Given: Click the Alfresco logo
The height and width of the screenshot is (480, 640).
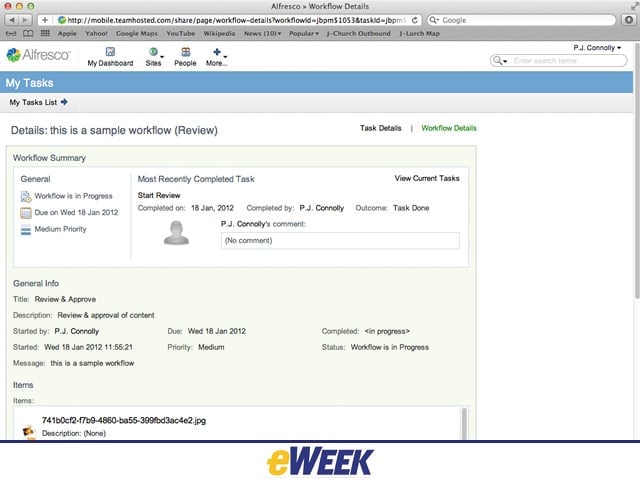Looking at the screenshot, I should (x=38, y=55).
